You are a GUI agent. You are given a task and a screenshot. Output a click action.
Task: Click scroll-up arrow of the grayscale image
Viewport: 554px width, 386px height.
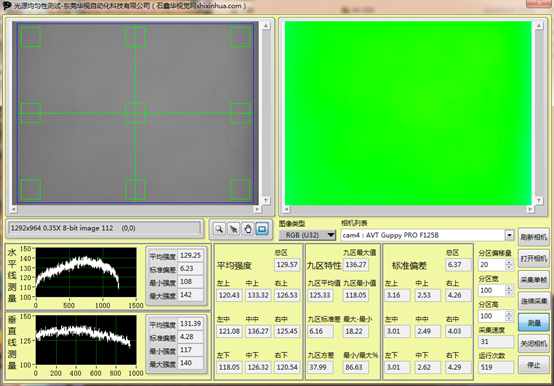pyautogui.click(x=266, y=25)
